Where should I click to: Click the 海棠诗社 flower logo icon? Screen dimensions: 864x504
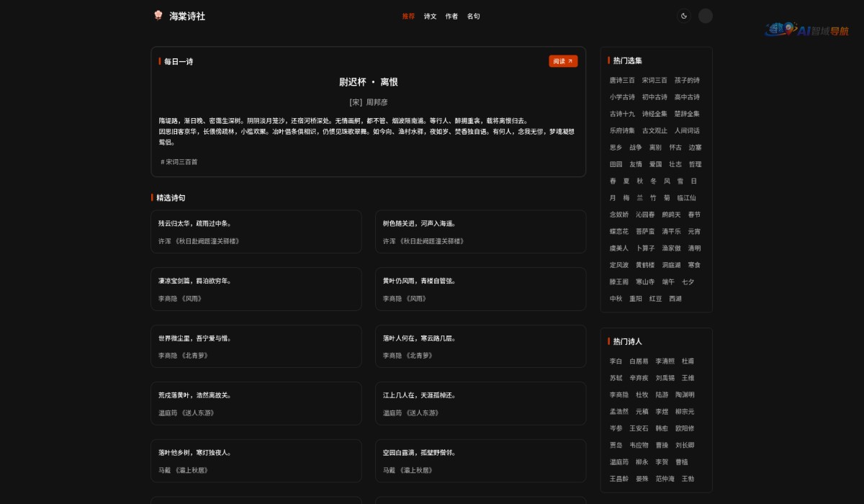[x=158, y=15]
